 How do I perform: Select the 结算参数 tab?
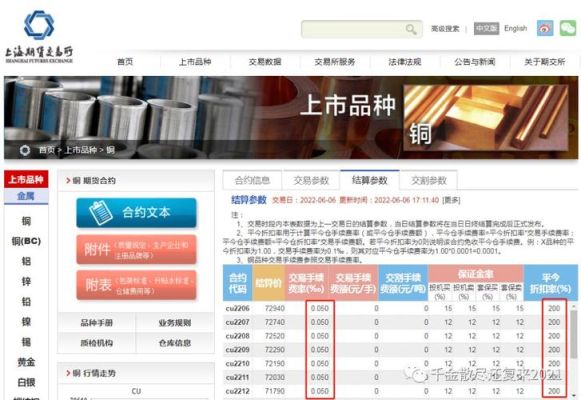coord(370,180)
